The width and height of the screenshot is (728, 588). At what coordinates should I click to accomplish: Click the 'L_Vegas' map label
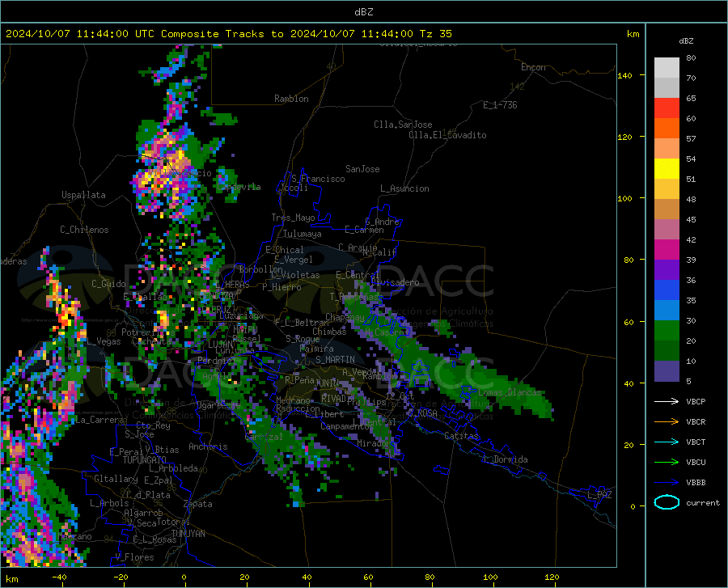point(104,341)
